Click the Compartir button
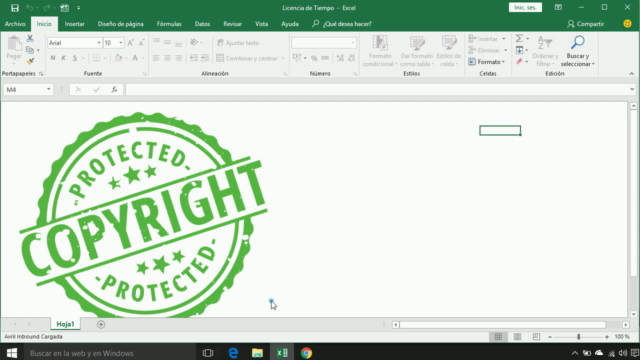Screen dimensions: 640x360 (586, 24)
